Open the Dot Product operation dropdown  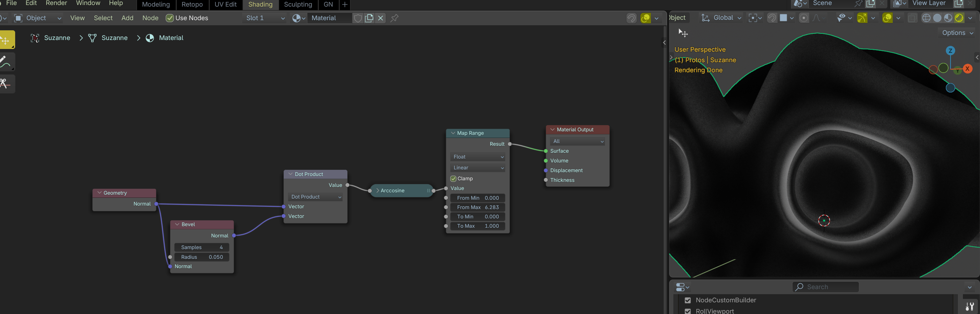pos(316,197)
